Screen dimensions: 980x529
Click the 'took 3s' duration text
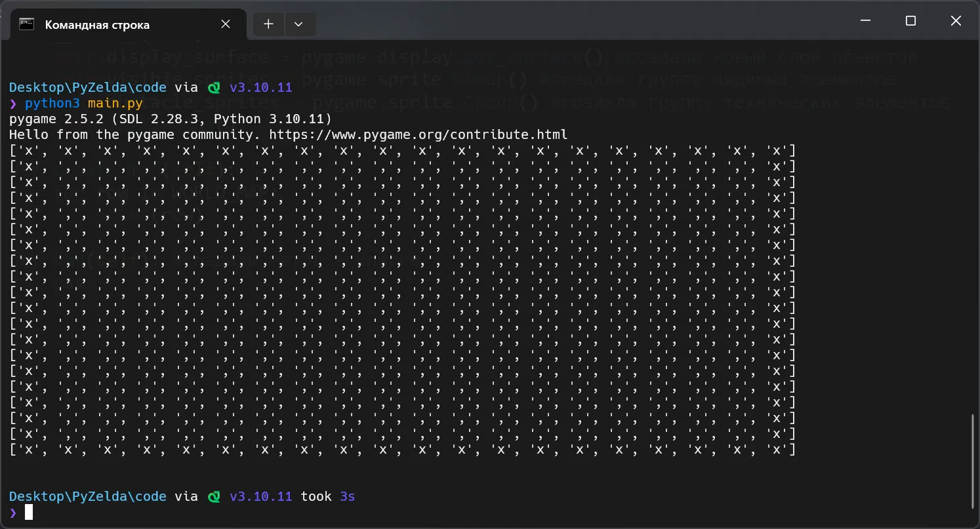point(327,497)
